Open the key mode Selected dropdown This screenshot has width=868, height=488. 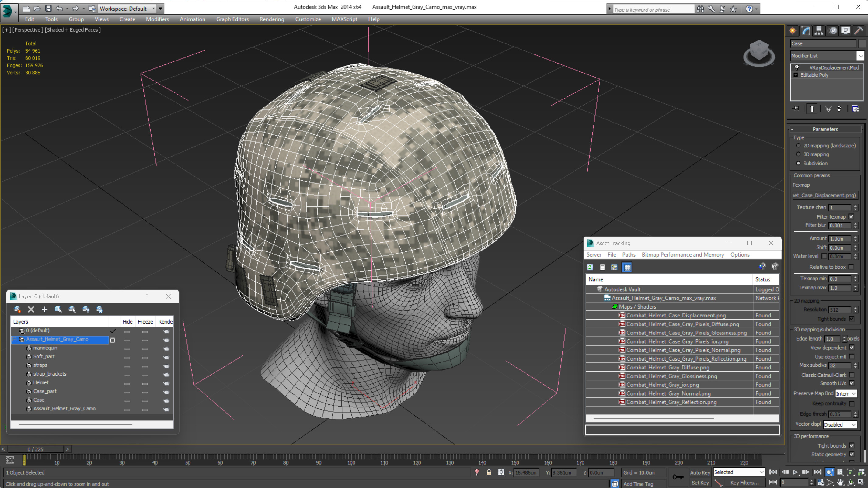(x=739, y=472)
